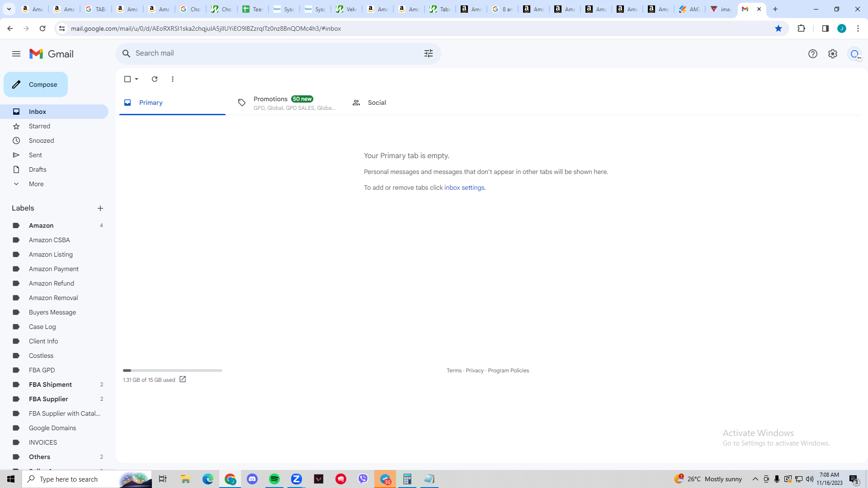This screenshot has height=488, width=868.
Task: Open the Drafts folder
Action: (x=54, y=169)
